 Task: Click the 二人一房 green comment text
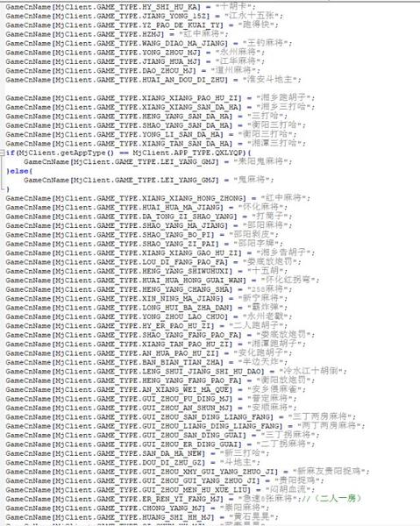click(338, 499)
